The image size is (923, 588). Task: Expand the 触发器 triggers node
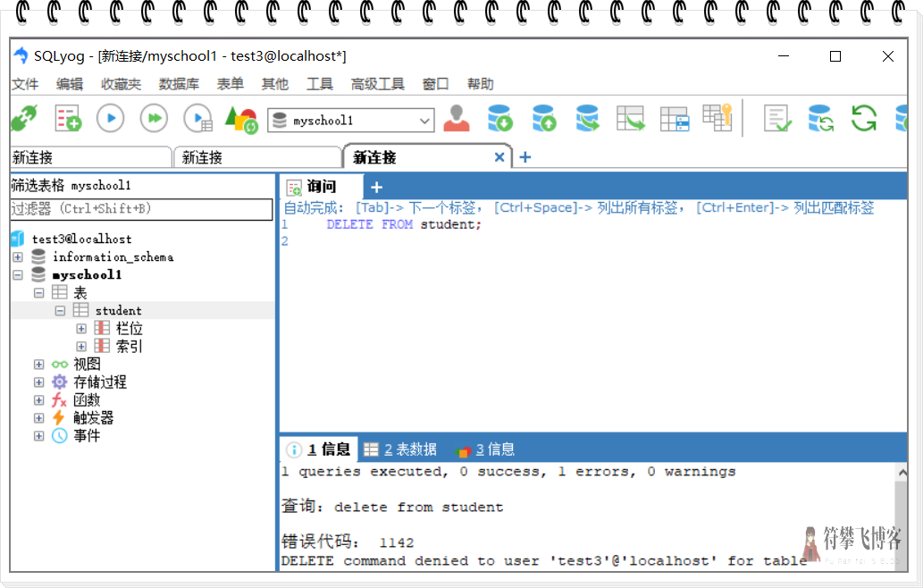[x=38, y=418]
